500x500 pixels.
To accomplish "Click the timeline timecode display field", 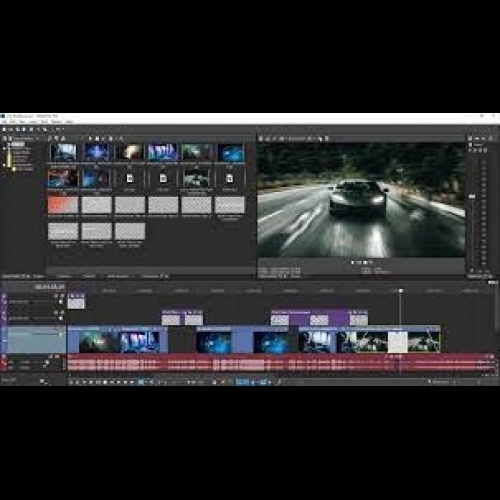I will pos(49,287).
